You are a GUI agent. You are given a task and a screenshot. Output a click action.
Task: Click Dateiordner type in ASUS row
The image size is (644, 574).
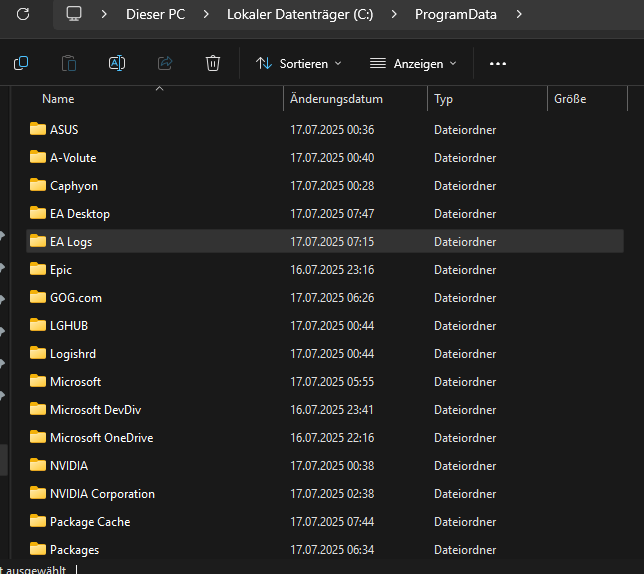(x=465, y=130)
